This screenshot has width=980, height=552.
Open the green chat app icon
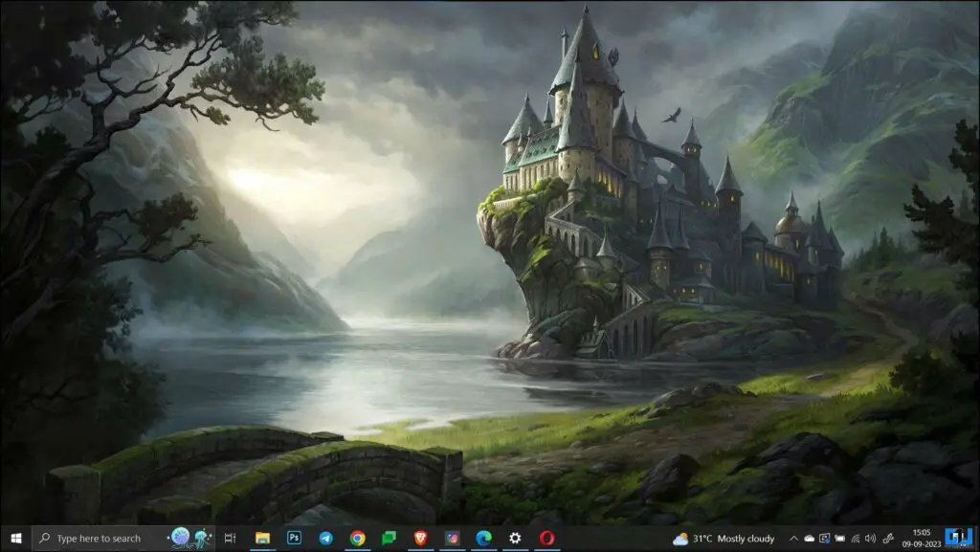coord(389,539)
